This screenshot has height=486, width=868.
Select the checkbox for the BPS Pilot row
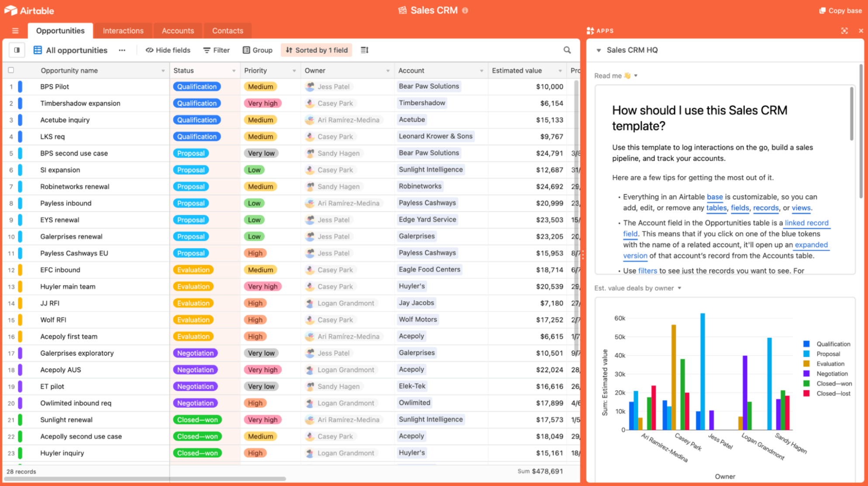10,86
